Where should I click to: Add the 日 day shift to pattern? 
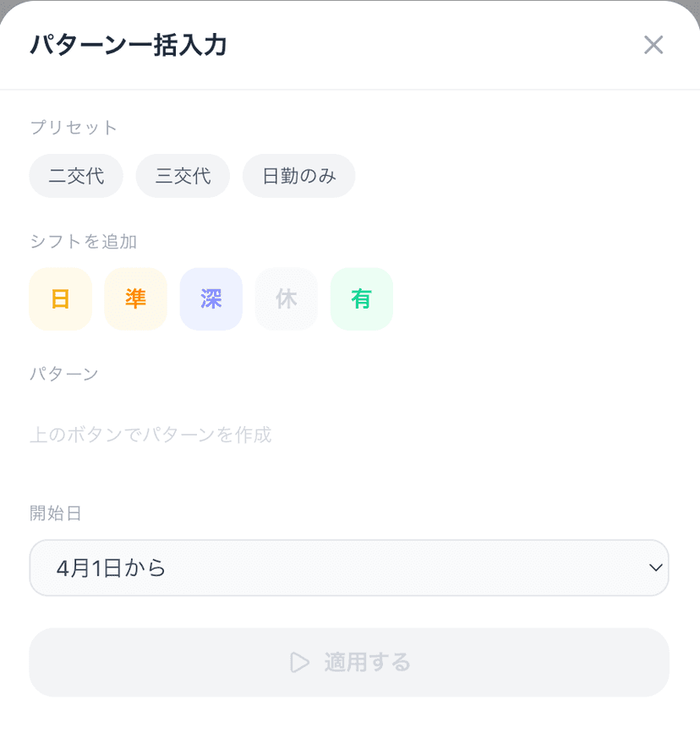click(60, 298)
